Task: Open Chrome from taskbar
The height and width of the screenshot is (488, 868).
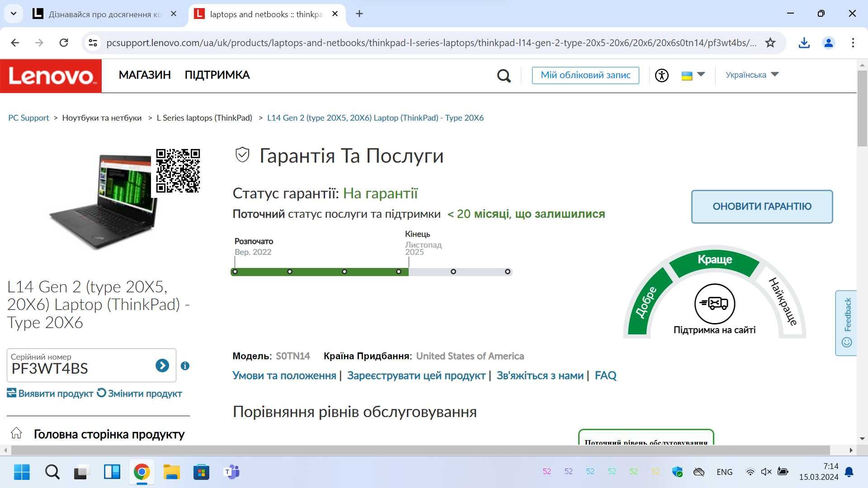Action: [142, 472]
